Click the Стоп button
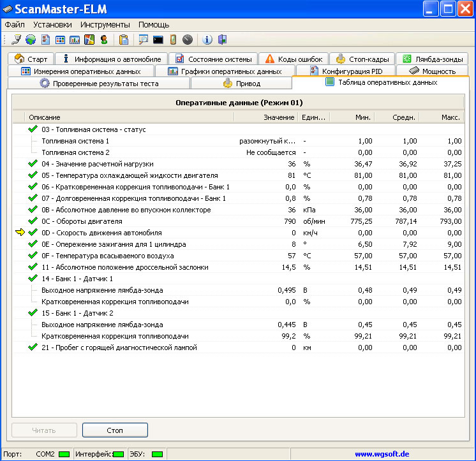Viewport: 476px width, 461px height. [115, 430]
